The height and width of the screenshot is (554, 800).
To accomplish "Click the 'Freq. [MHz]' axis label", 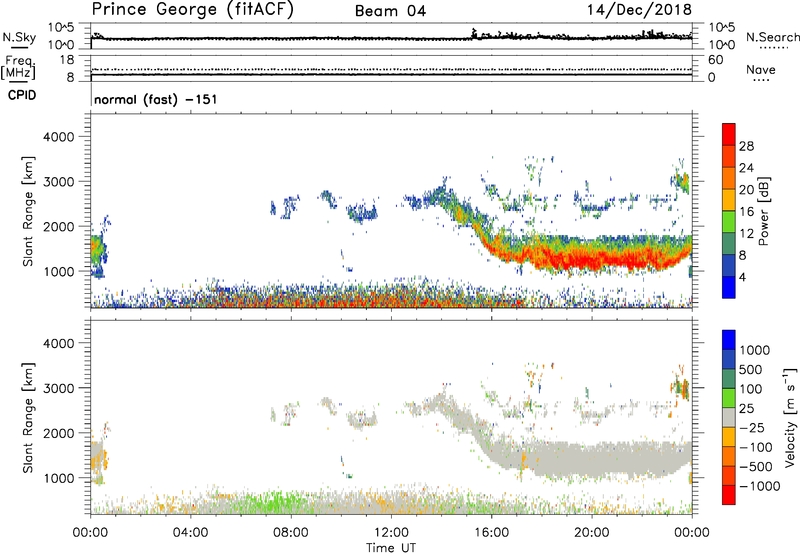I will 18,67.
